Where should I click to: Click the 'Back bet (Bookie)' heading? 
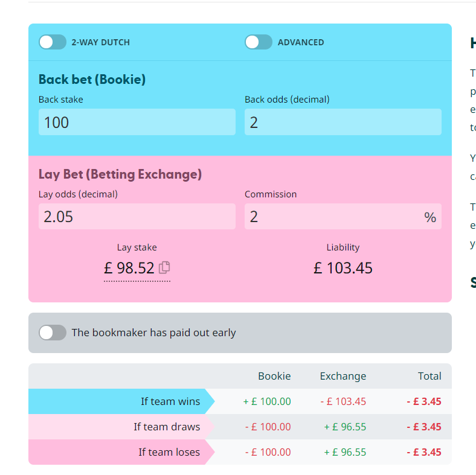pyautogui.click(x=92, y=80)
